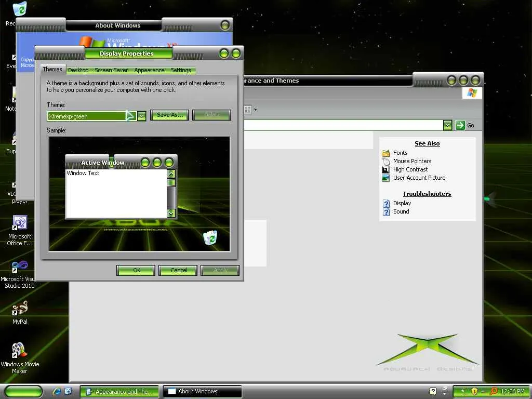The image size is (532, 399).
Task: Click OK in Display Properties
Action: tap(136, 270)
